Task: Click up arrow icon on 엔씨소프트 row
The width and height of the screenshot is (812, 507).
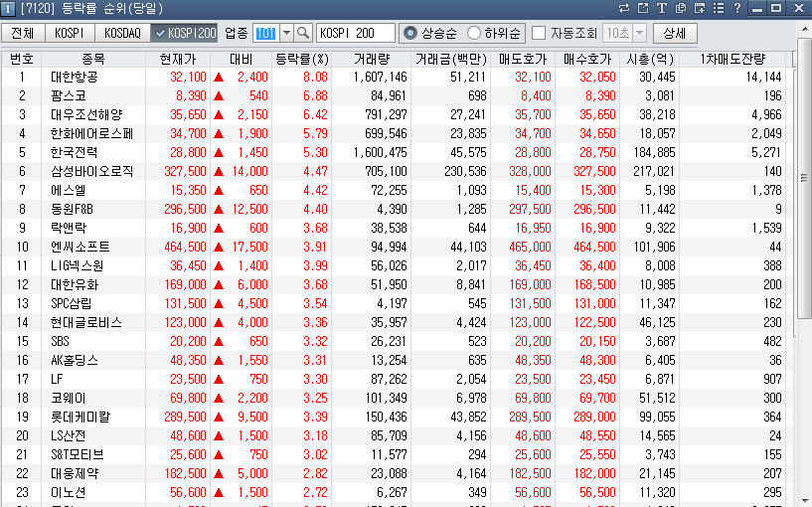Action: click(219, 247)
